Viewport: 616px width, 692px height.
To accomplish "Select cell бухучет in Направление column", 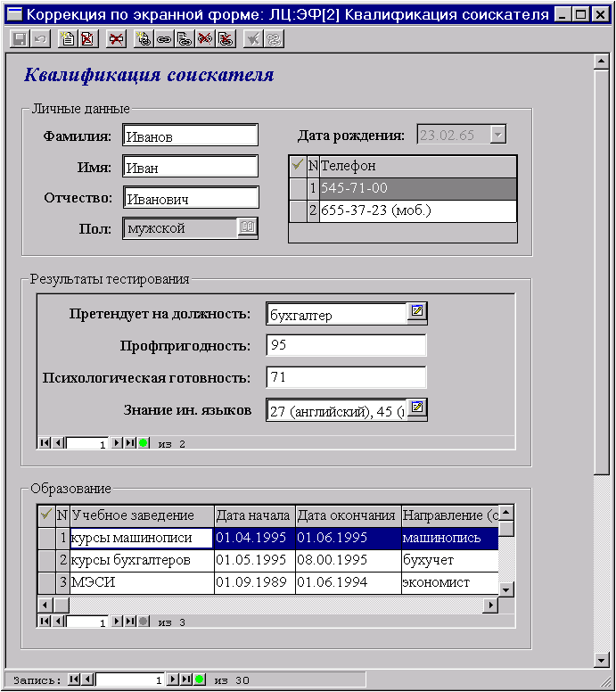I will 450,560.
